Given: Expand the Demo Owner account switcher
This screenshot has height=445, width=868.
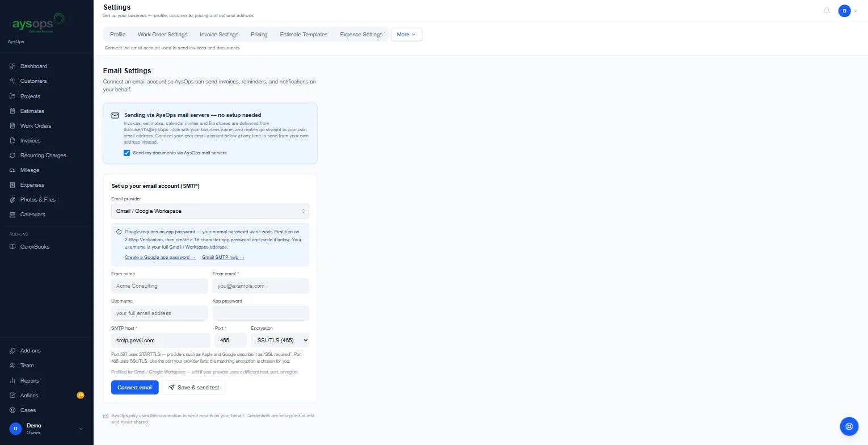Looking at the screenshot, I should pyautogui.click(x=47, y=429).
